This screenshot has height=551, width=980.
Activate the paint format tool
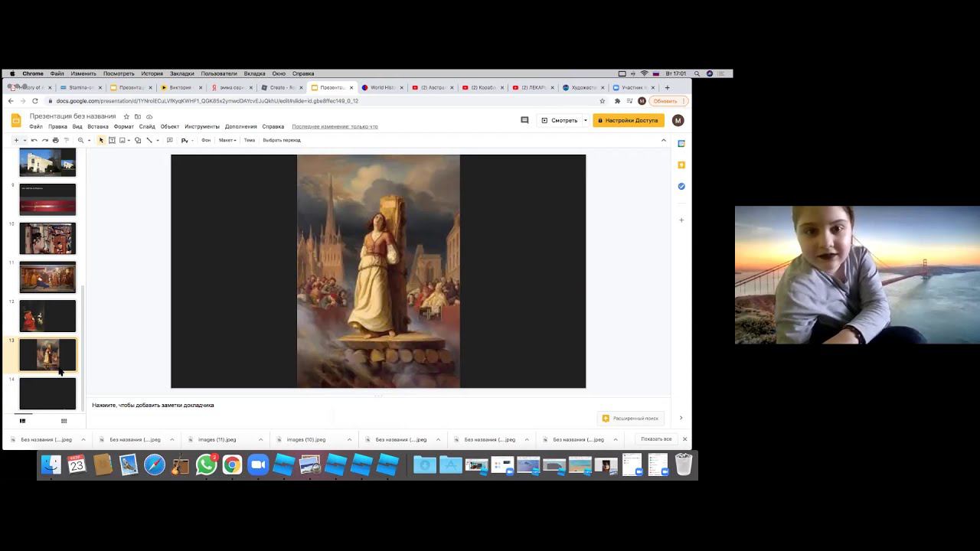tap(66, 140)
